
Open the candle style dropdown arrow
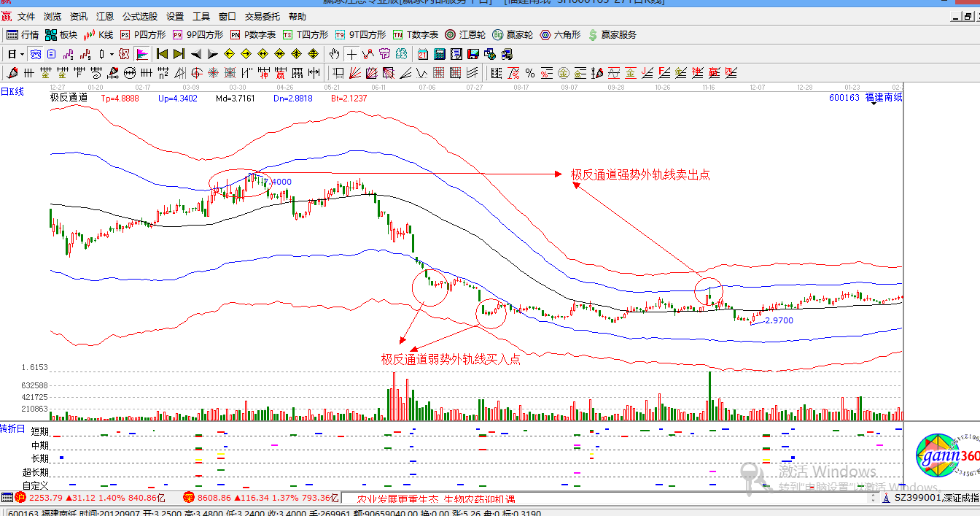coord(112,53)
